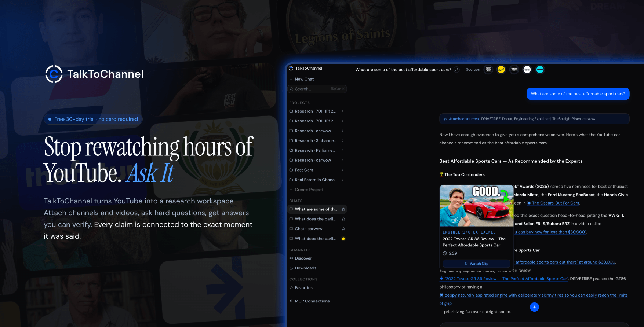Unfavorite the chat with the yellow star
Screen dimensions: 644x327
[x=343, y=239]
